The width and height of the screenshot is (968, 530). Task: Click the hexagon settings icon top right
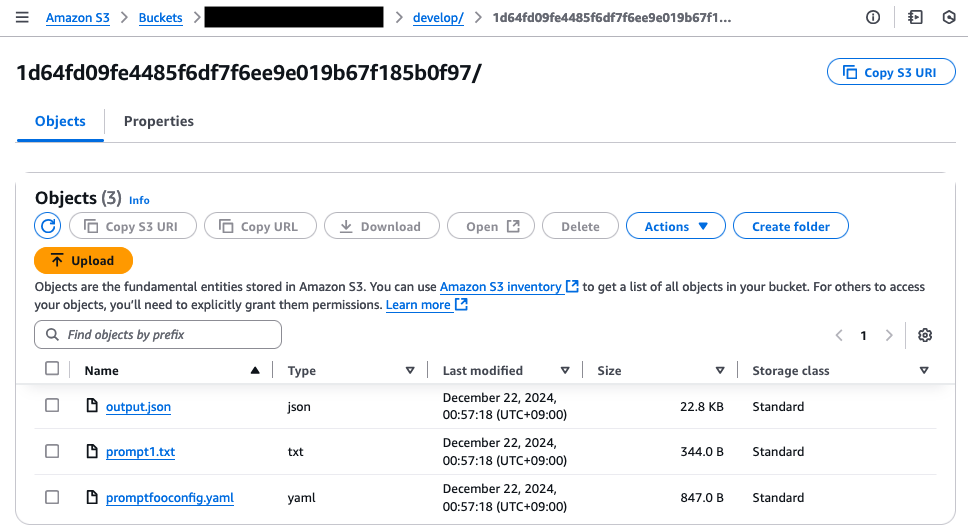[949, 17]
